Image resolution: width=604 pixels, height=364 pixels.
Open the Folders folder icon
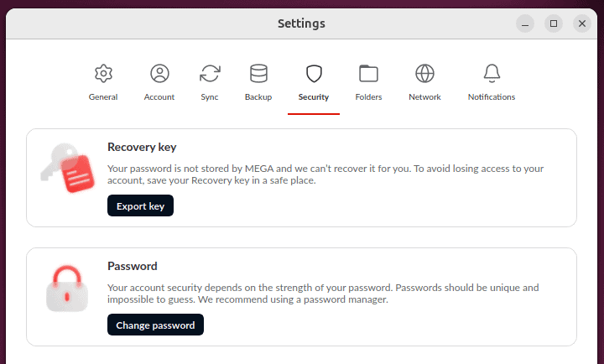pos(368,73)
